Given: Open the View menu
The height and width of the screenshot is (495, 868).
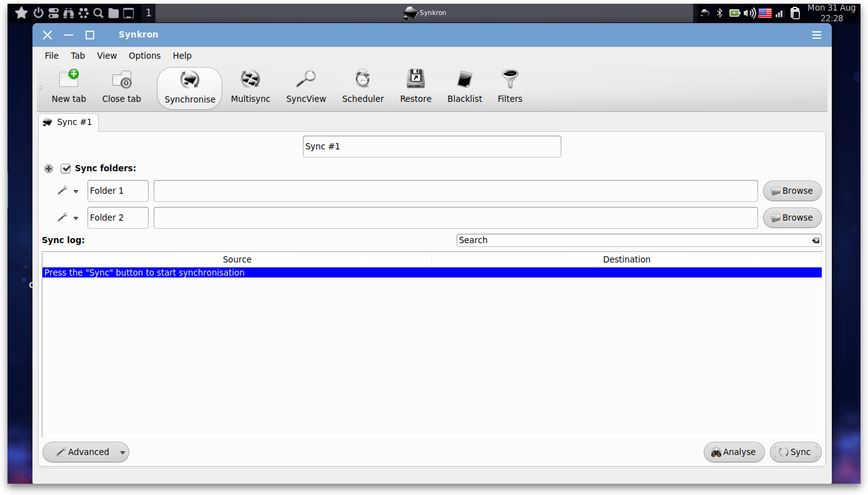Looking at the screenshot, I should pos(107,56).
